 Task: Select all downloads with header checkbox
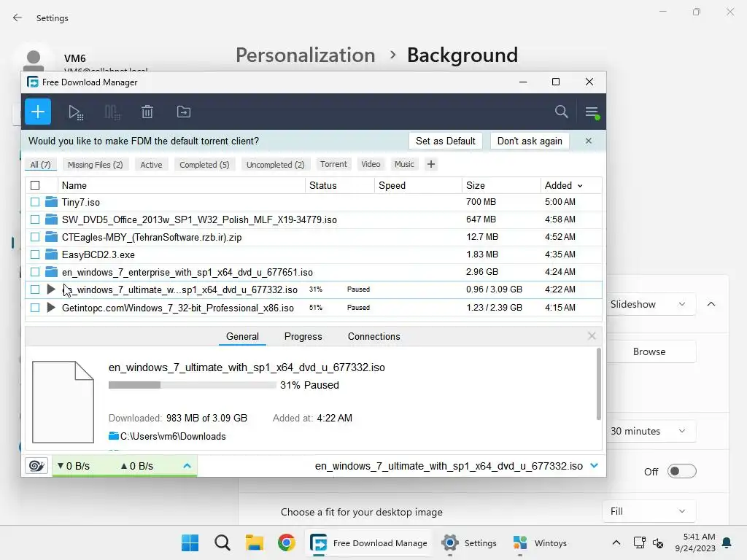[35, 185]
